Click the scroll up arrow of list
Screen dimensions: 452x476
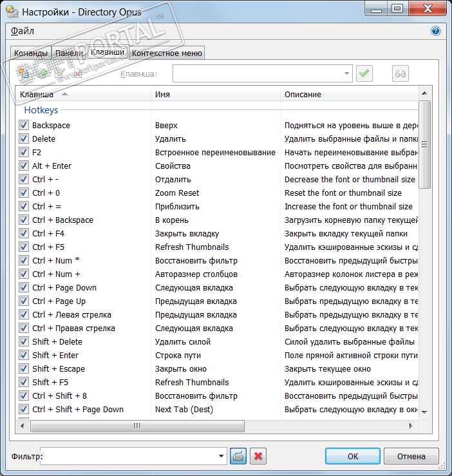pyautogui.click(x=424, y=93)
